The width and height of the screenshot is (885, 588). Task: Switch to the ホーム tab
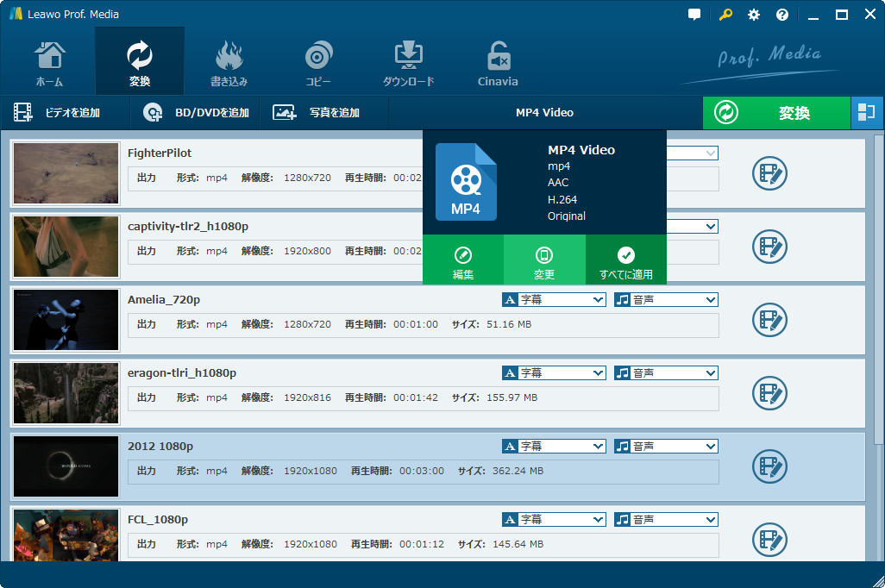(x=49, y=62)
